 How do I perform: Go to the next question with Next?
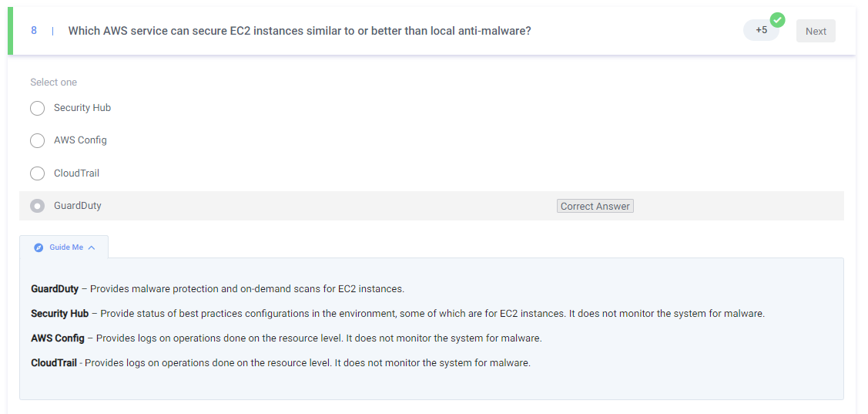tap(816, 31)
